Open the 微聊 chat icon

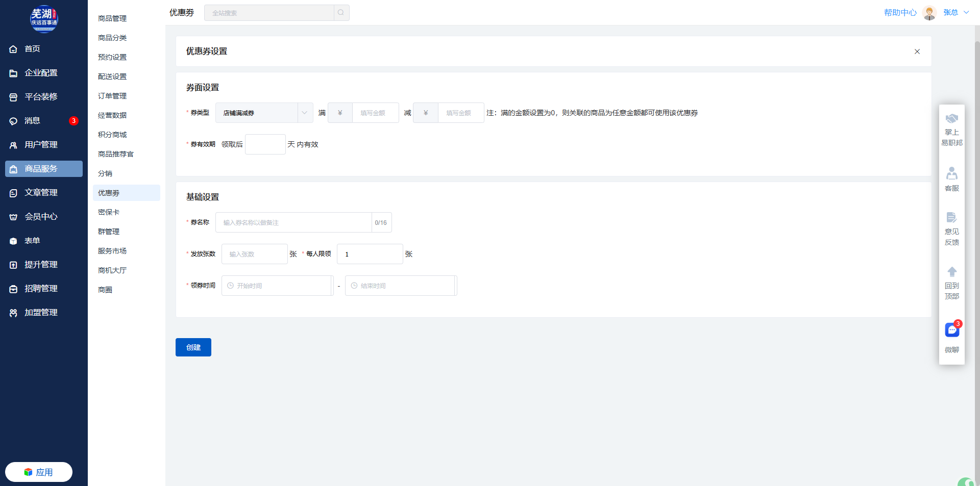[x=951, y=330]
